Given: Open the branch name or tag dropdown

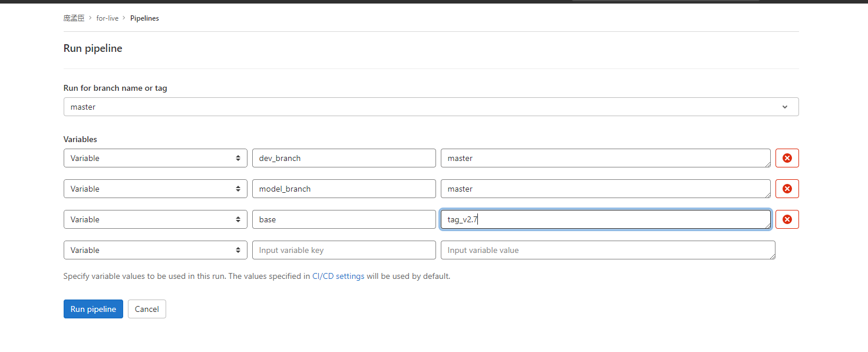Looking at the screenshot, I should [431, 107].
